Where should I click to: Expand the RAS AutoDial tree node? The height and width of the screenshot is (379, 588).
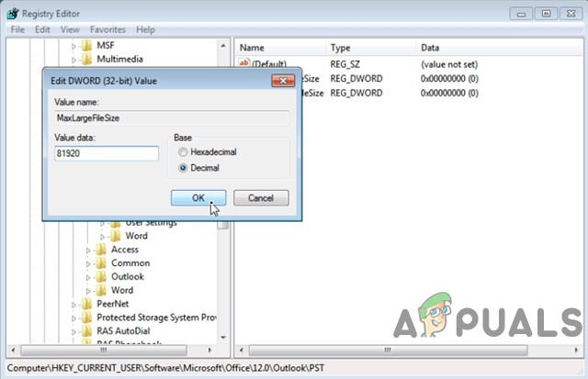pos(73,332)
